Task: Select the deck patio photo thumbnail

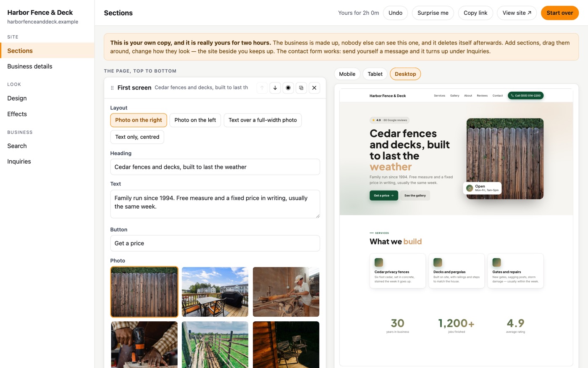Action: point(215,292)
